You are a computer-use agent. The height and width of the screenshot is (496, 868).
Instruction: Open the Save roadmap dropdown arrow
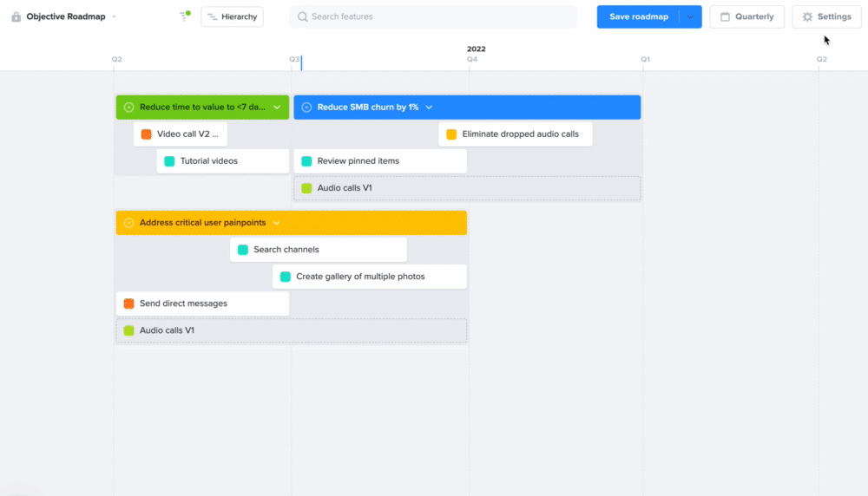pyautogui.click(x=690, y=16)
